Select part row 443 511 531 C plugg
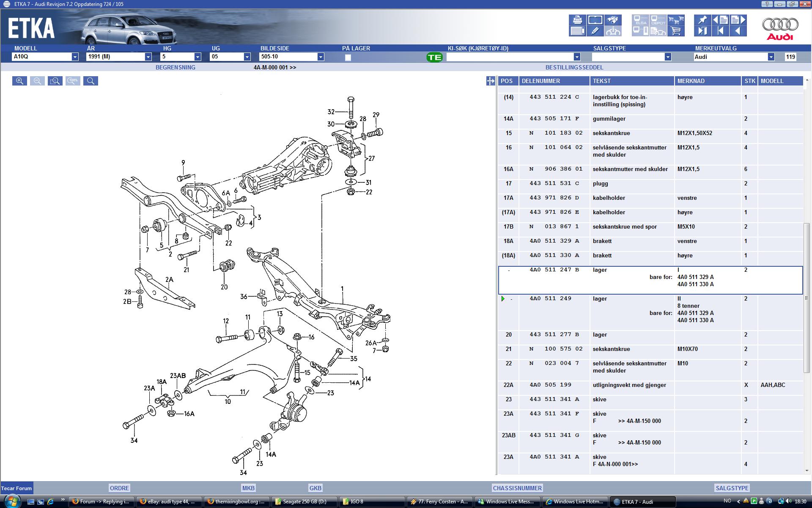This screenshot has width=812, height=508. [650, 186]
